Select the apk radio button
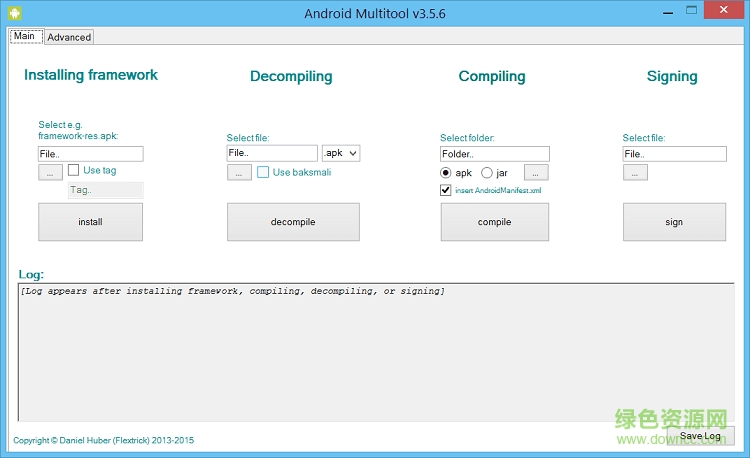This screenshot has width=750, height=458. tap(446, 173)
